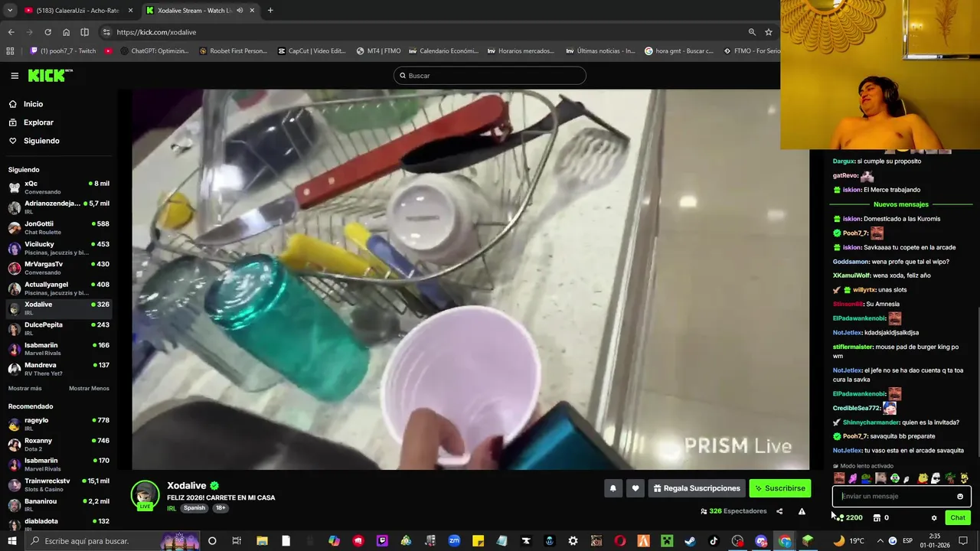Open xQc channel in sidebar

tap(58, 187)
